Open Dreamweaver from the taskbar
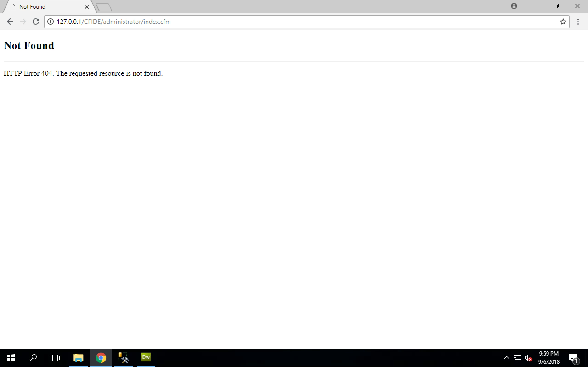Viewport: 588px width, 367px height. tap(146, 357)
